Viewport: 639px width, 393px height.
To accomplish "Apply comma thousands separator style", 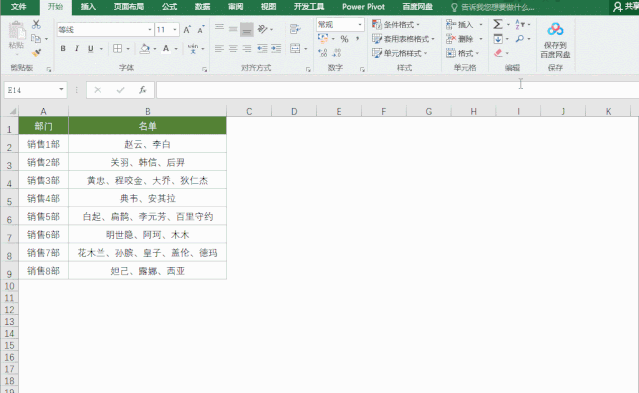I will coord(357,39).
